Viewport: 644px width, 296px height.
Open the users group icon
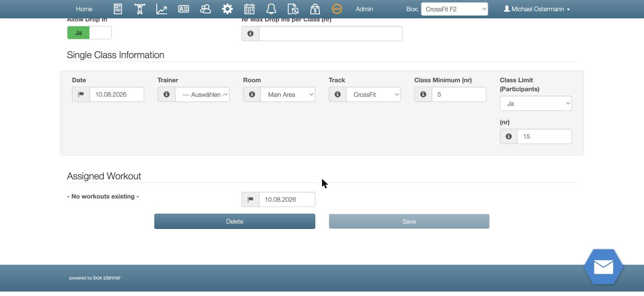click(x=205, y=9)
